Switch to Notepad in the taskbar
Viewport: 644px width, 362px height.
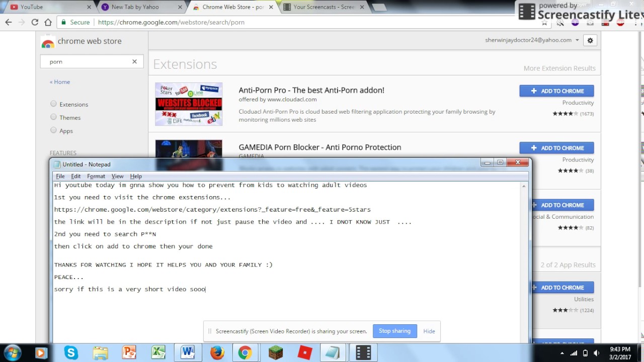333,353
